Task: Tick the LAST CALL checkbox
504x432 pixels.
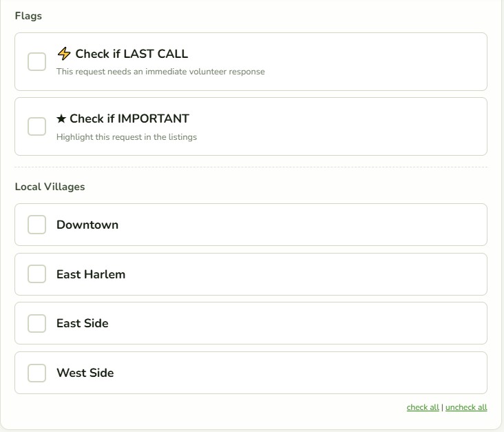Action: (x=36, y=61)
